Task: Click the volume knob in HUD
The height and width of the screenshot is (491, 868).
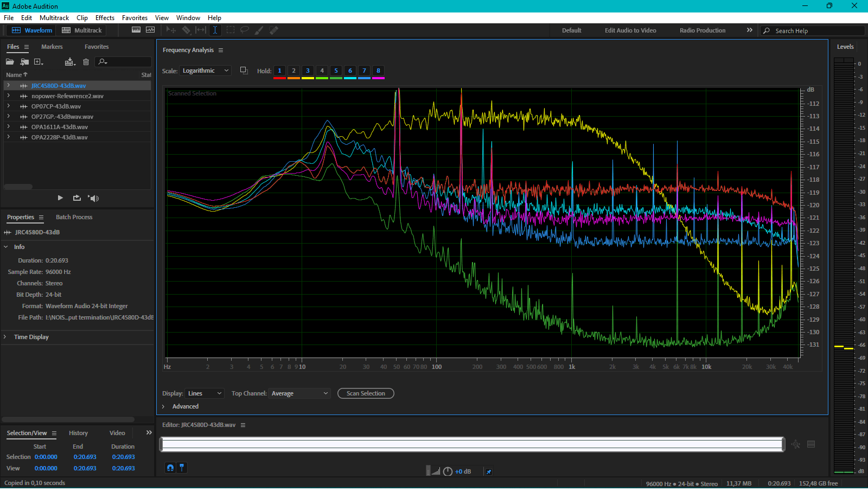Action: coord(448,471)
